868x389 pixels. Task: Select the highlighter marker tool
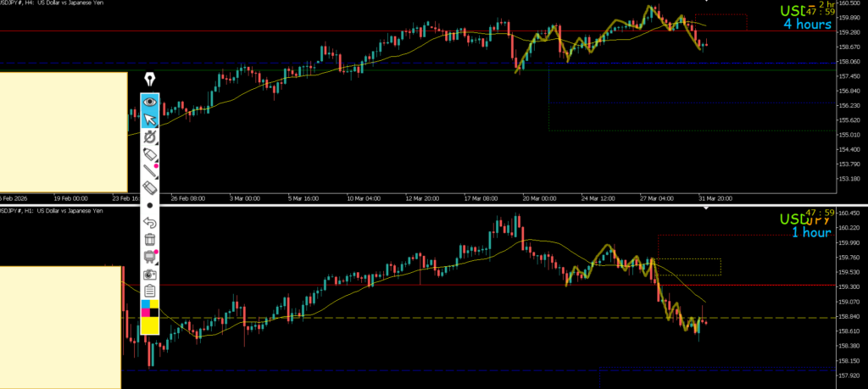150,154
